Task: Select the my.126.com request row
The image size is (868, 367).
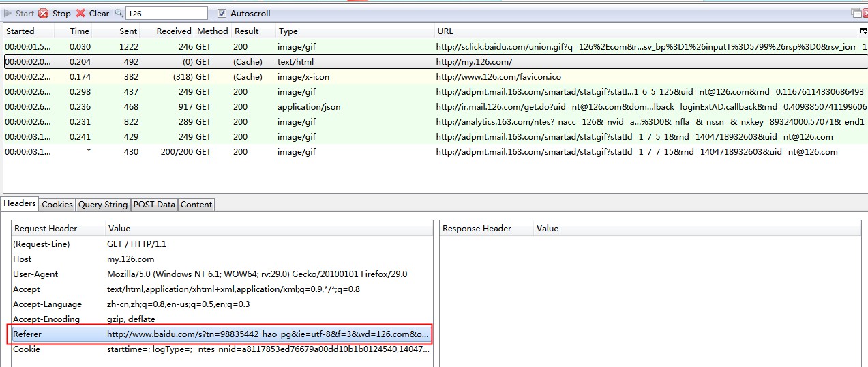Action: (273, 62)
